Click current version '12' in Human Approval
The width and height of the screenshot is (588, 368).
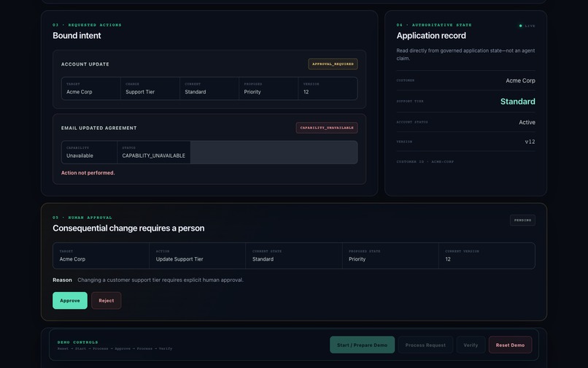(x=487, y=256)
